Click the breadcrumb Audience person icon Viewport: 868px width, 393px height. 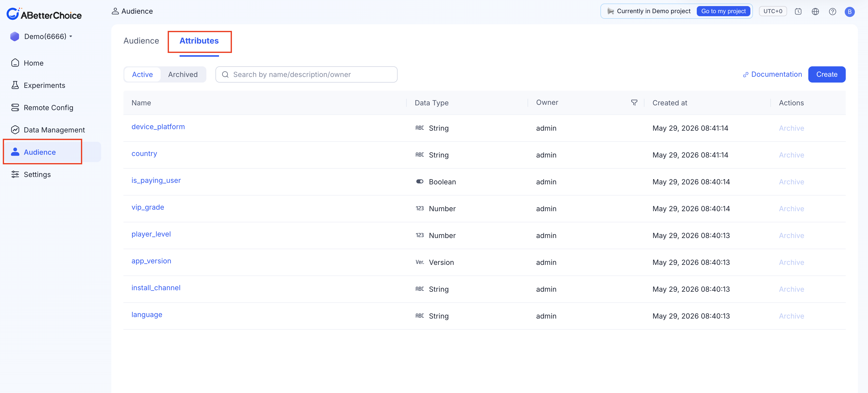[115, 11]
